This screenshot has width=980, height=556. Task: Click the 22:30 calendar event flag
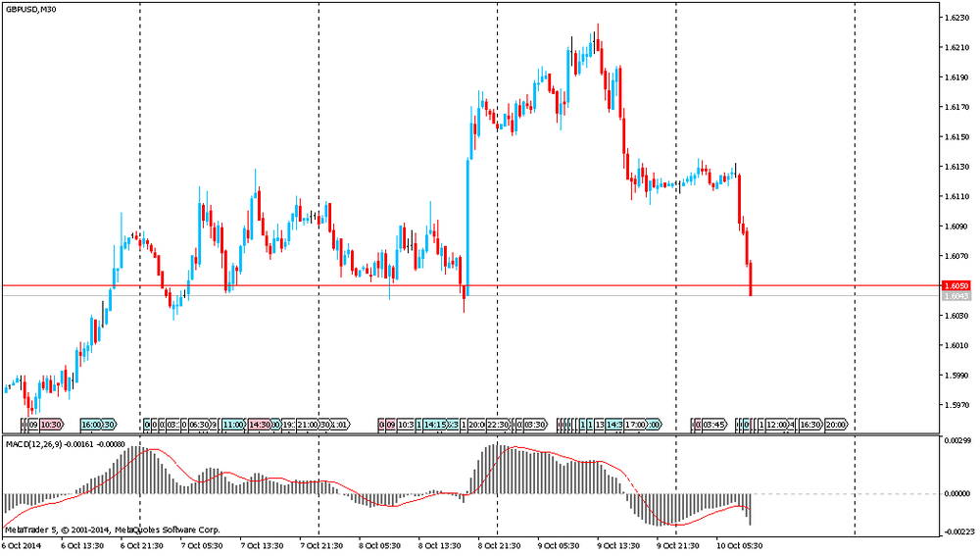pos(497,425)
